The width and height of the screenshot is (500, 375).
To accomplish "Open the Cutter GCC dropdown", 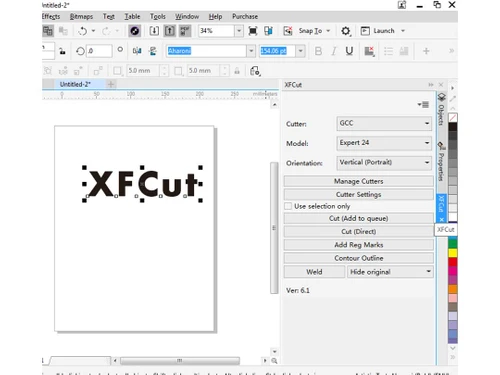I will pyautogui.click(x=384, y=123).
